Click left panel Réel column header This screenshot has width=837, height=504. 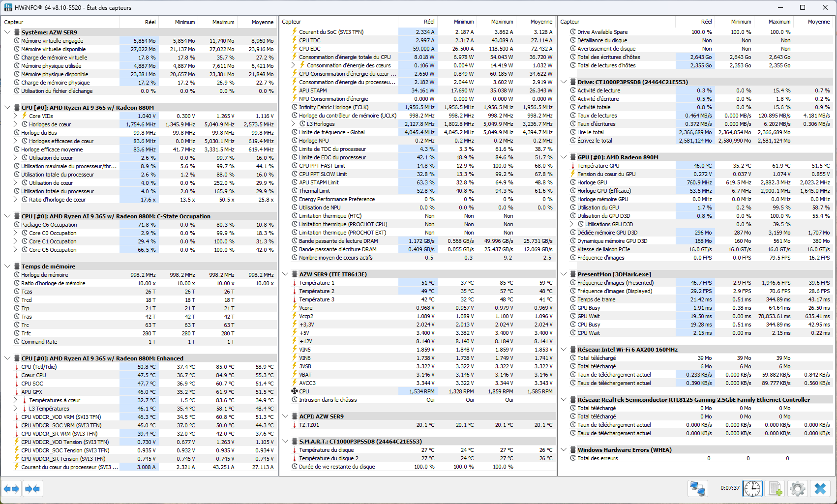point(139,22)
